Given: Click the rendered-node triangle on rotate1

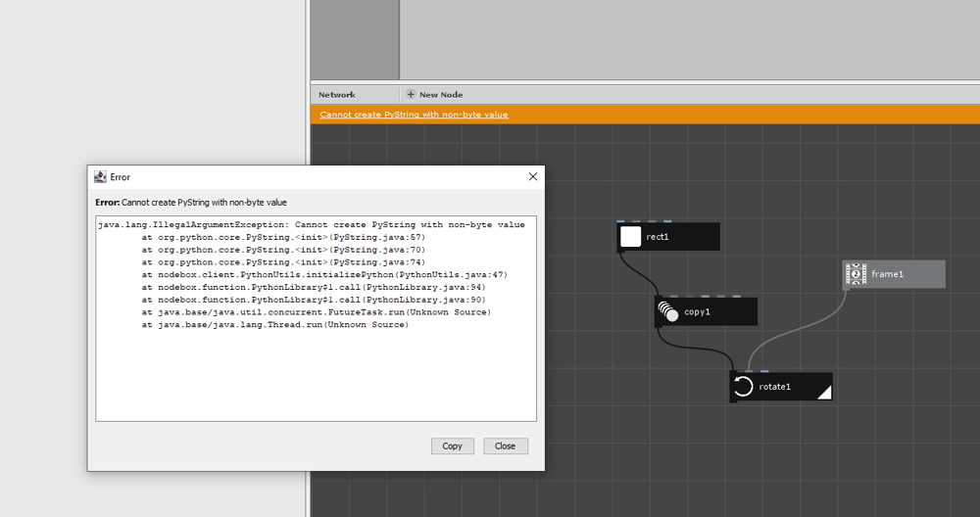Looking at the screenshot, I should [825, 393].
